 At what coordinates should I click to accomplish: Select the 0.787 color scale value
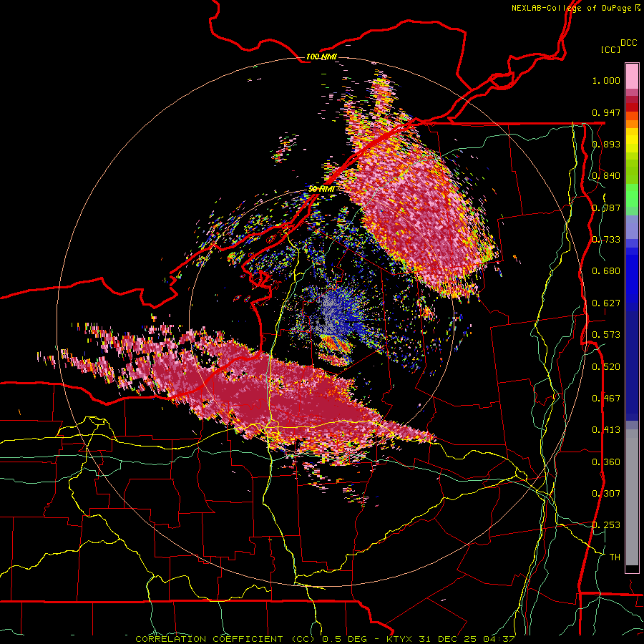(606, 208)
